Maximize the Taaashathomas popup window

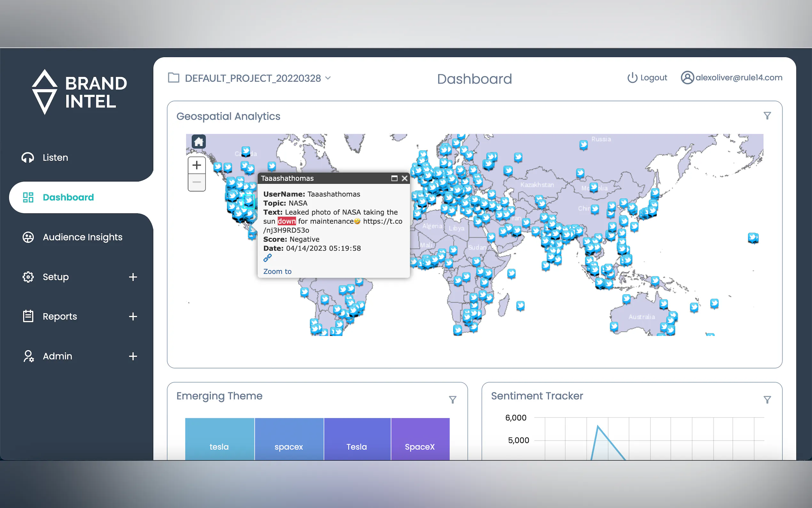coord(394,179)
